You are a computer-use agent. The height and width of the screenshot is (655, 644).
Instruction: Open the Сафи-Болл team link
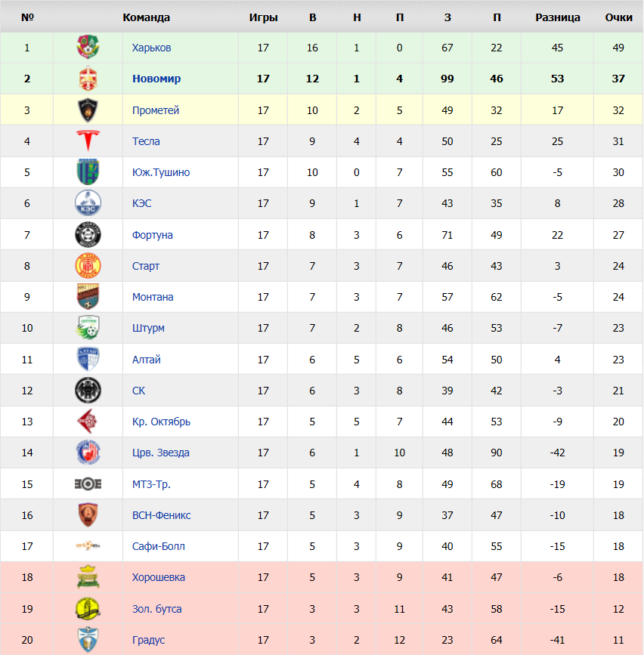point(159,546)
